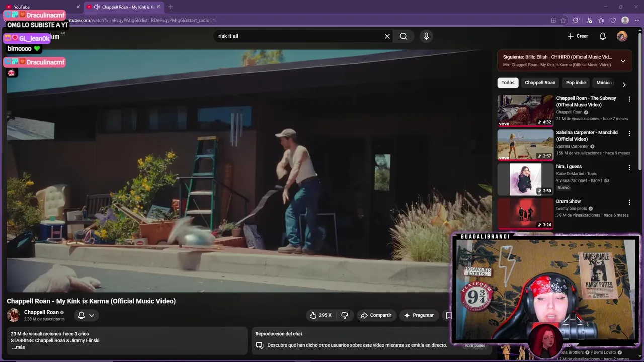Click 'Reproducción del chat' heading text
Screen dimensions: 644x362
pyautogui.click(x=279, y=334)
